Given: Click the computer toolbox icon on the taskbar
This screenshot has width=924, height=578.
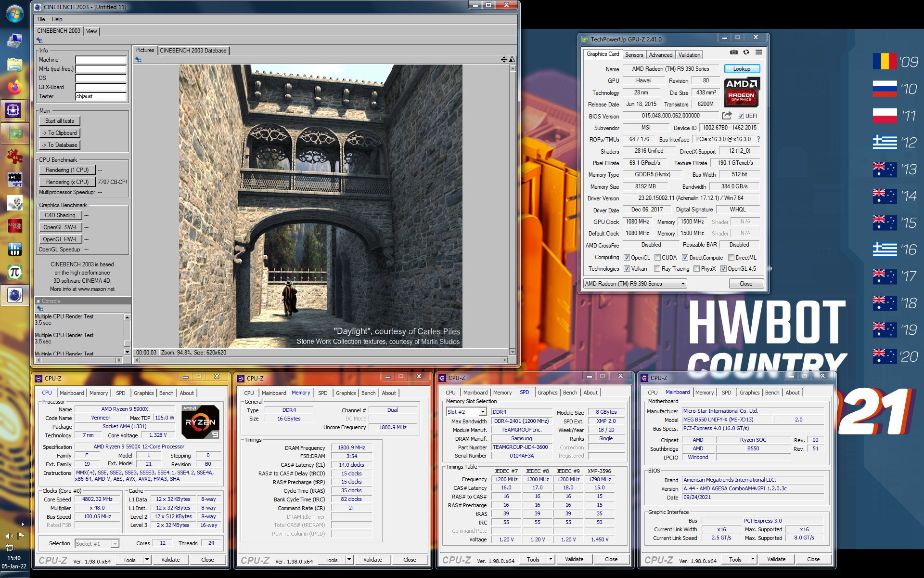Looking at the screenshot, I should [x=14, y=41].
